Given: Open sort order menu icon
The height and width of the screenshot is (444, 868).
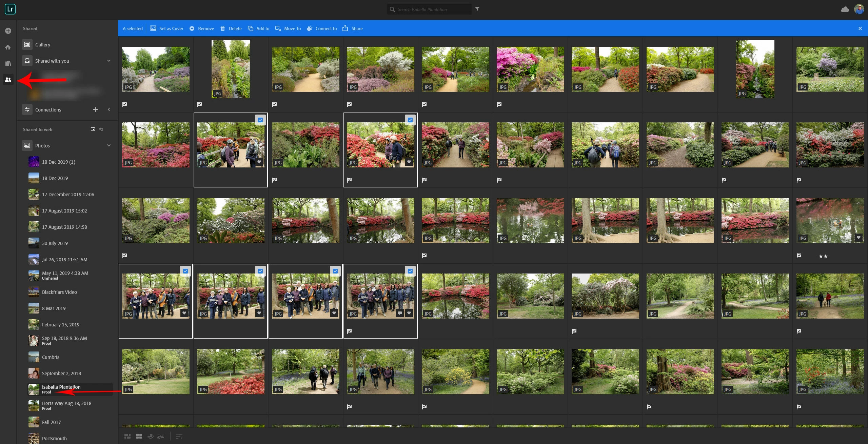Looking at the screenshot, I should (179, 436).
